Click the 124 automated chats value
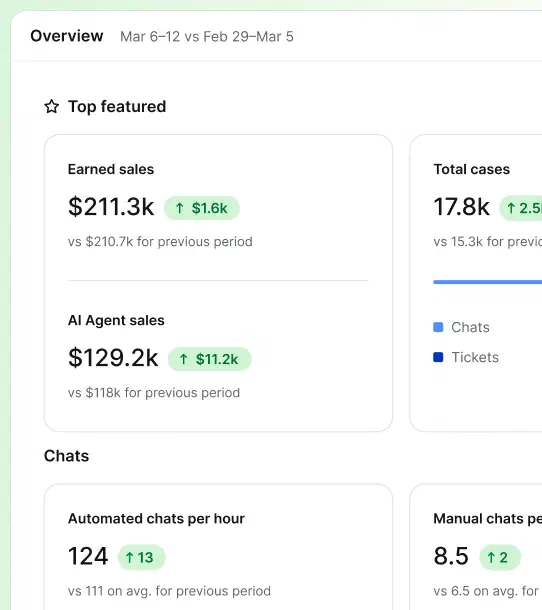The width and height of the screenshot is (542, 610). (x=88, y=556)
